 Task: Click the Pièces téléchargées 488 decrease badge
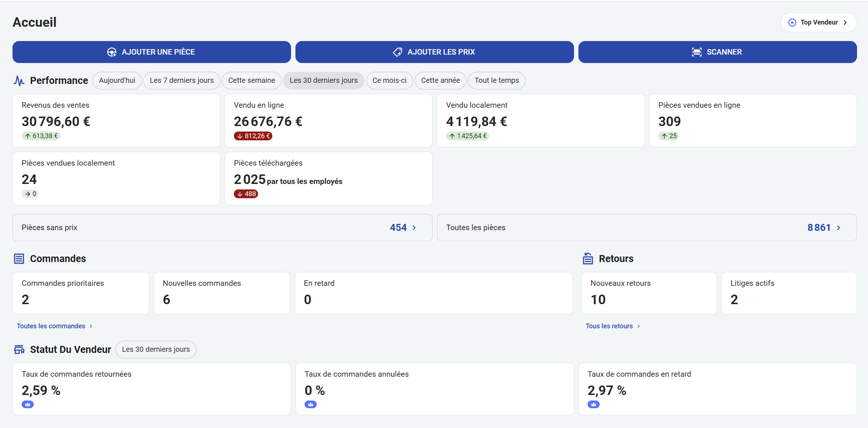click(x=246, y=194)
